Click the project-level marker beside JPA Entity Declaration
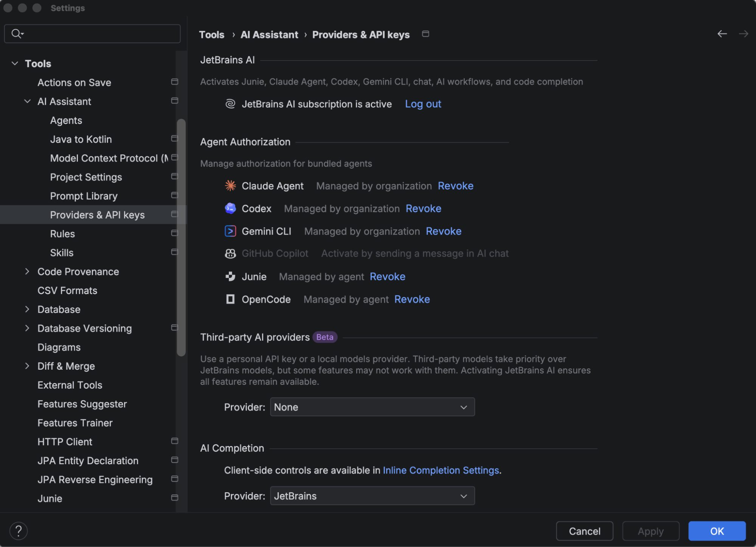This screenshot has height=547, width=756. (174, 460)
